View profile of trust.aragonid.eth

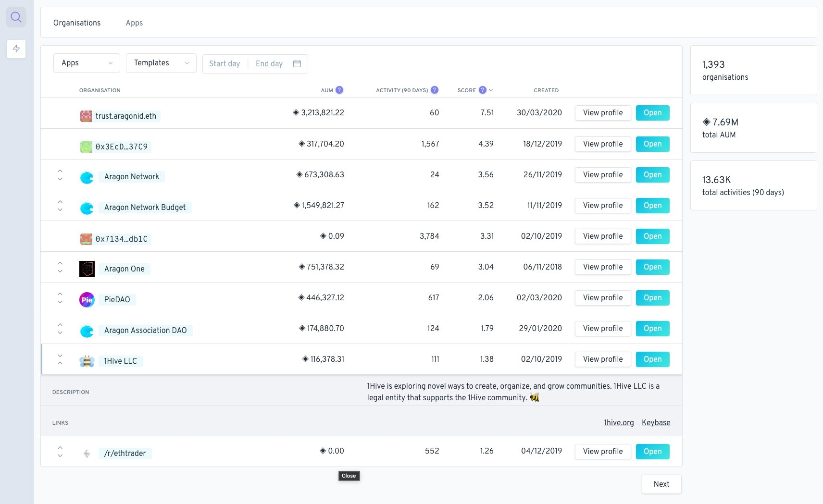coord(603,113)
